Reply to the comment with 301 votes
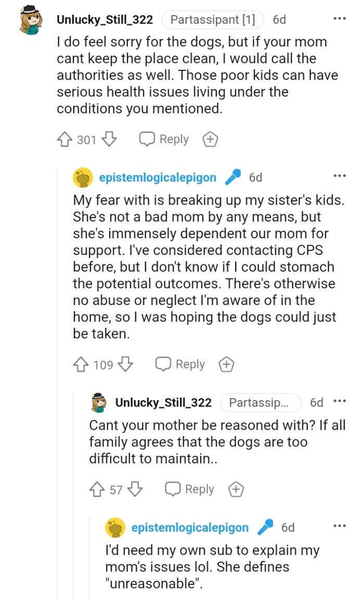This screenshot has width=364, height=600. [x=164, y=139]
